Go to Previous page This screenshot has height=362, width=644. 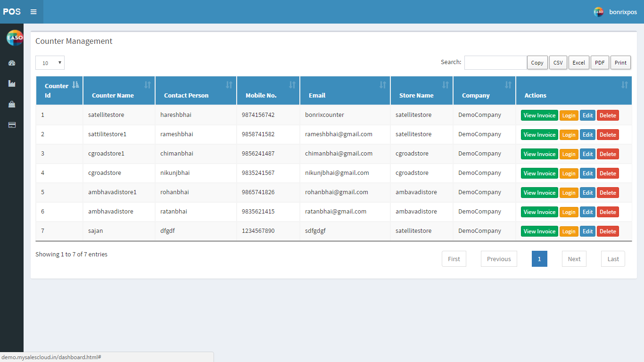click(499, 259)
